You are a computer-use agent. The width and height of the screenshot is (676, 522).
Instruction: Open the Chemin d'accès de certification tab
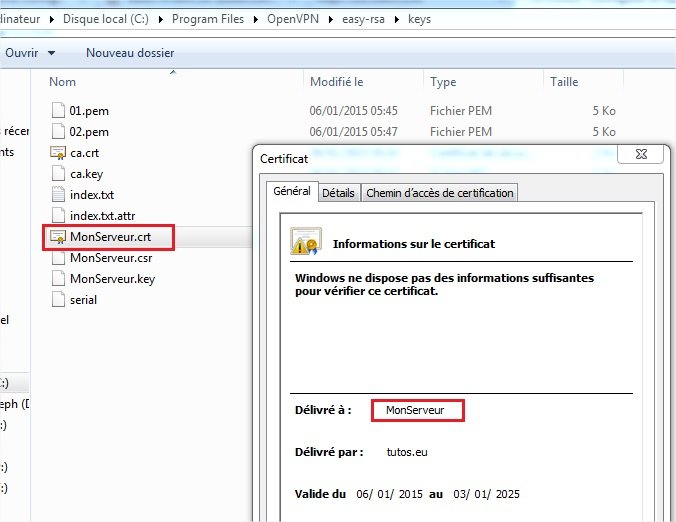point(439,193)
